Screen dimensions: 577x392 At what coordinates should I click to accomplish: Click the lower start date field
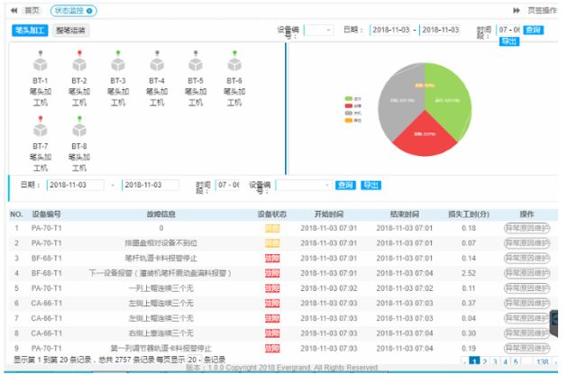tap(75, 185)
